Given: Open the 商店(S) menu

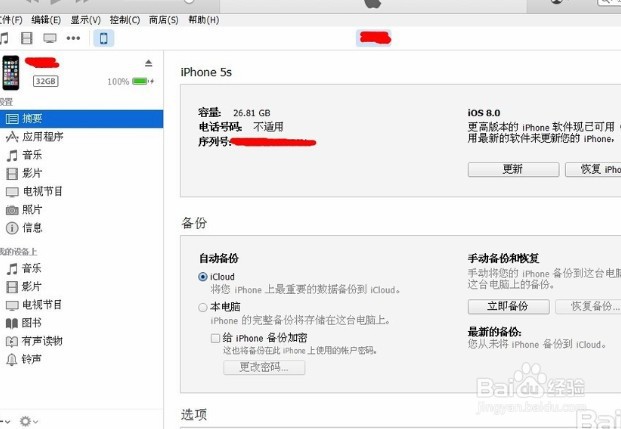Looking at the screenshot, I should tap(164, 20).
